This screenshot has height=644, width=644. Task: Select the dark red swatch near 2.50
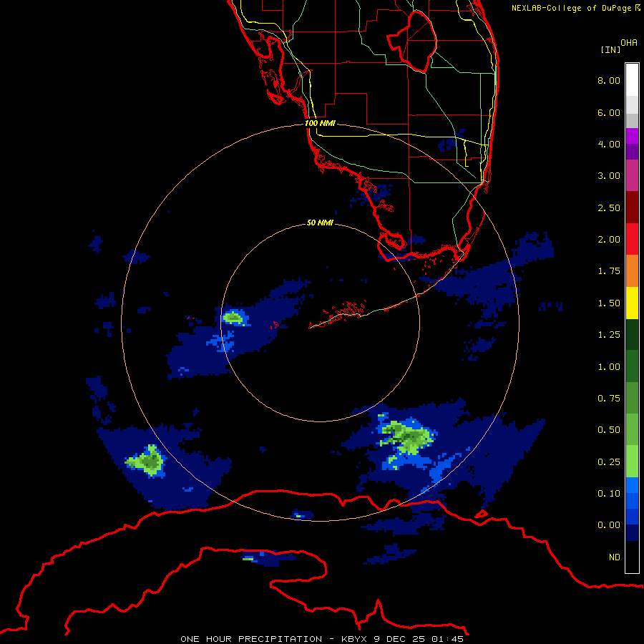[632, 208]
